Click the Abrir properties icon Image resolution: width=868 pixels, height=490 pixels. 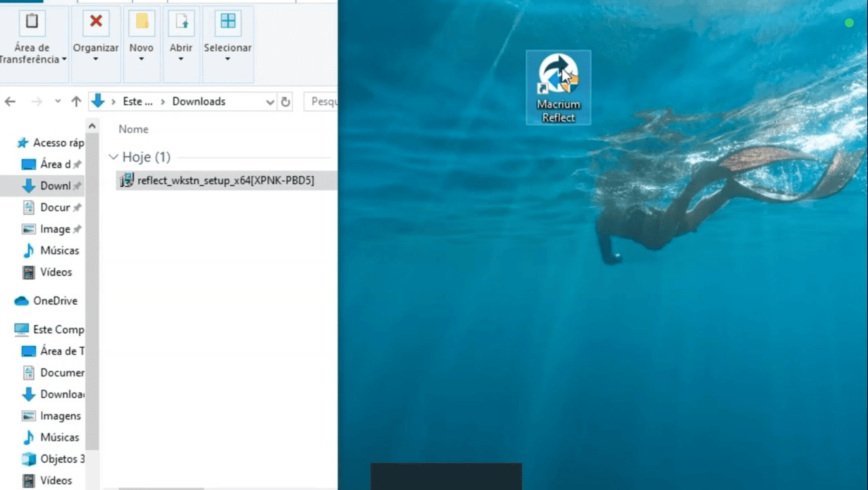coord(181,22)
